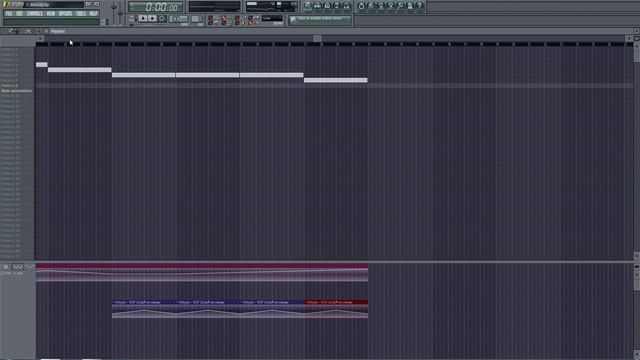Click the horizontal playlist scrollbar thumb
The height and width of the screenshot is (360, 640).
pos(317,38)
